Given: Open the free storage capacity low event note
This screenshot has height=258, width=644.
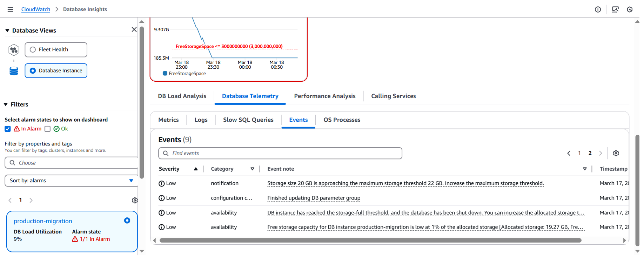Looking at the screenshot, I should (425, 227).
